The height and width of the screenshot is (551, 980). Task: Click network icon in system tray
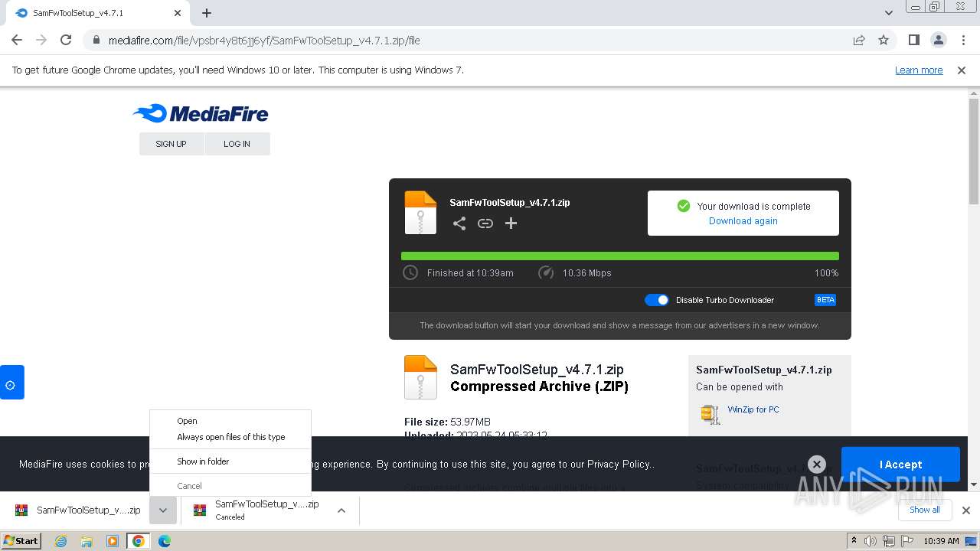click(889, 541)
